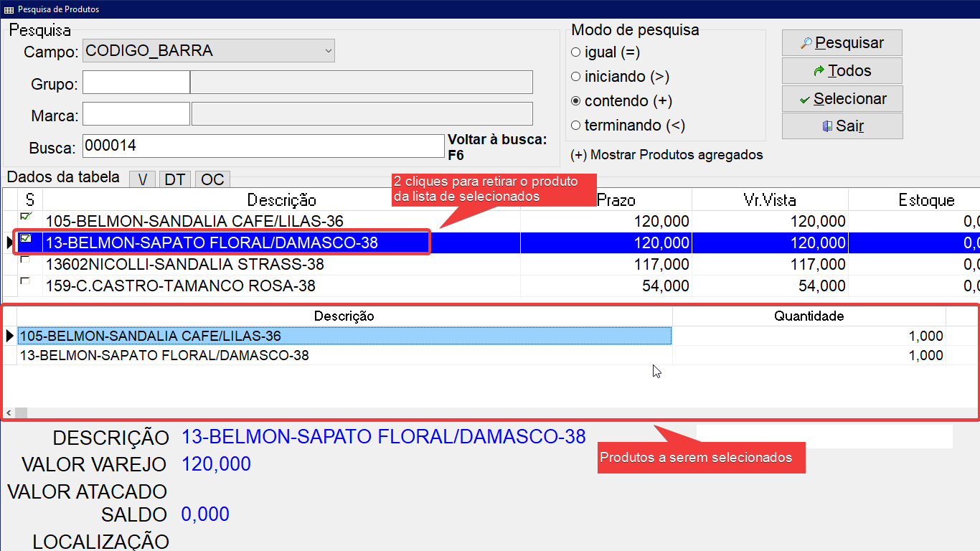Click Mostrar Produtos agregados link

click(x=666, y=155)
